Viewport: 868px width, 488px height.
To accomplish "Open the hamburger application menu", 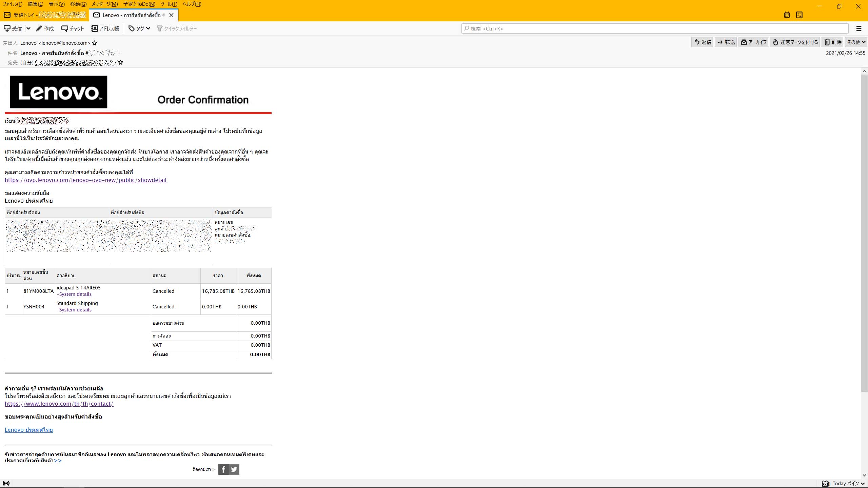I will 859,28.
